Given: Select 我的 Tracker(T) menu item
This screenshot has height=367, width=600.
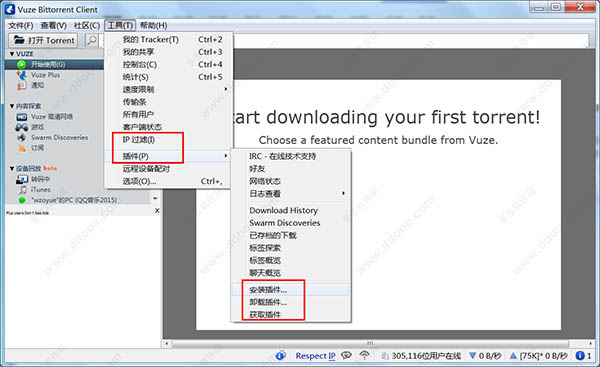Looking at the screenshot, I should [x=168, y=39].
